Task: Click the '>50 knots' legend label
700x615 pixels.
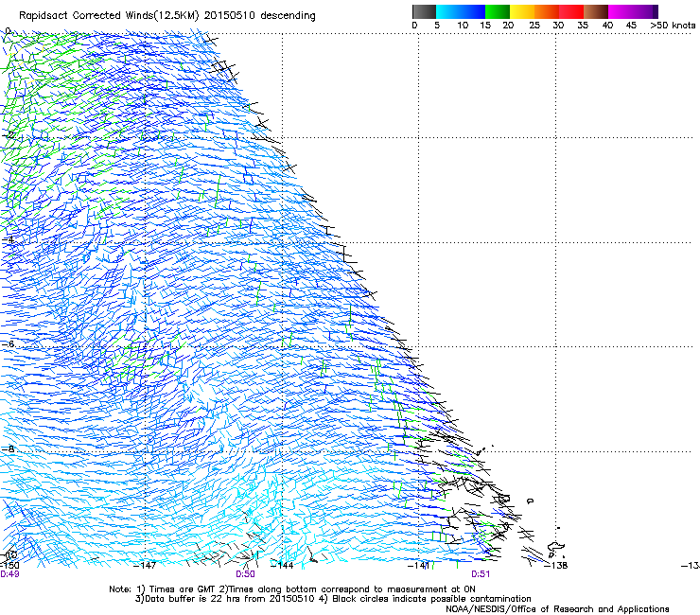Action: (x=673, y=26)
